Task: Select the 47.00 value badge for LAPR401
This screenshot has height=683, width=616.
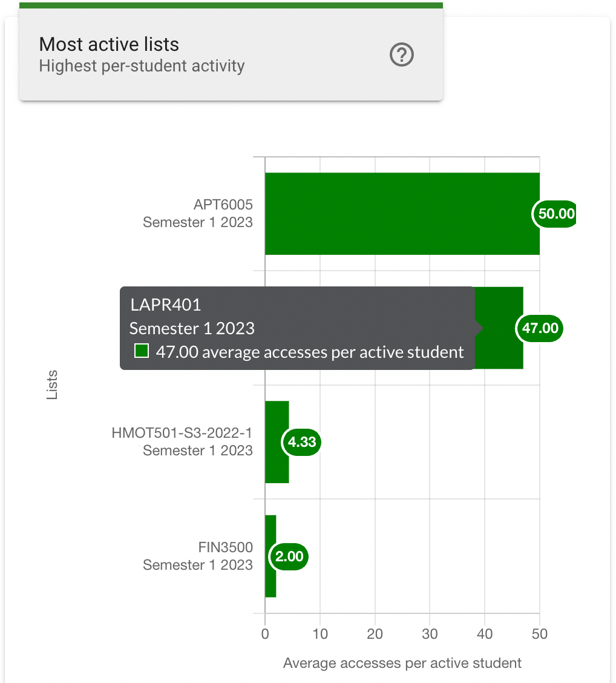Action: pyautogui.click(x=539, y=328)
